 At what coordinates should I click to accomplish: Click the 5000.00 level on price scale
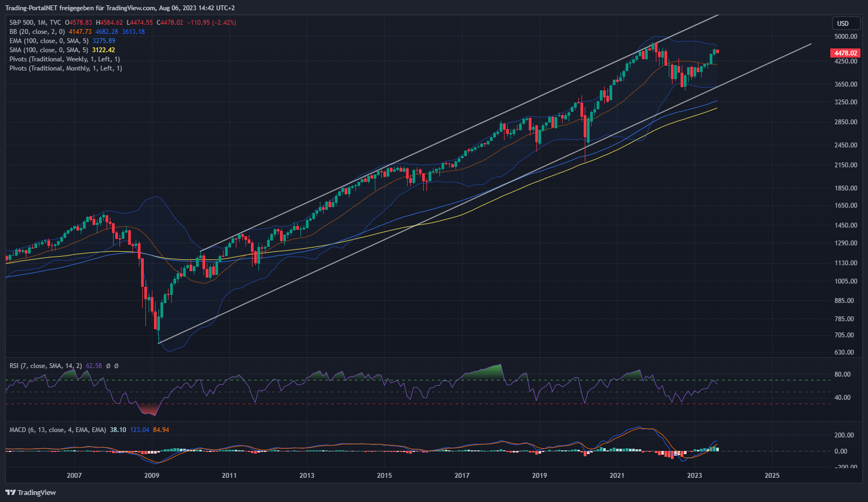click(x=845, y=37)
